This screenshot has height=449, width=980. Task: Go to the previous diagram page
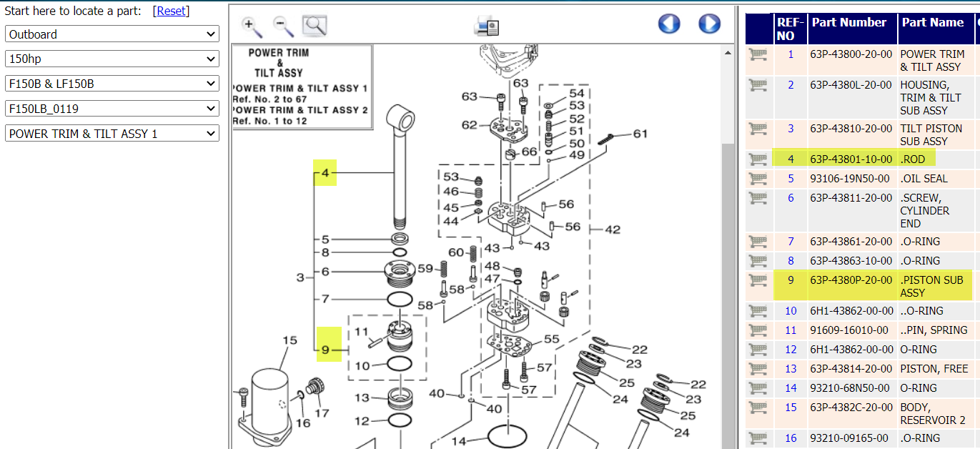669,24
